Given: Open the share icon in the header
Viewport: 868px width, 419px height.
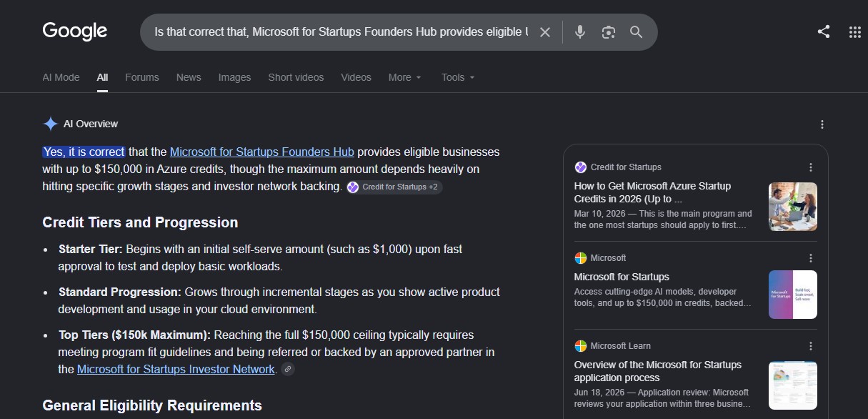Looking at the screenshot, I should point(824,31).
